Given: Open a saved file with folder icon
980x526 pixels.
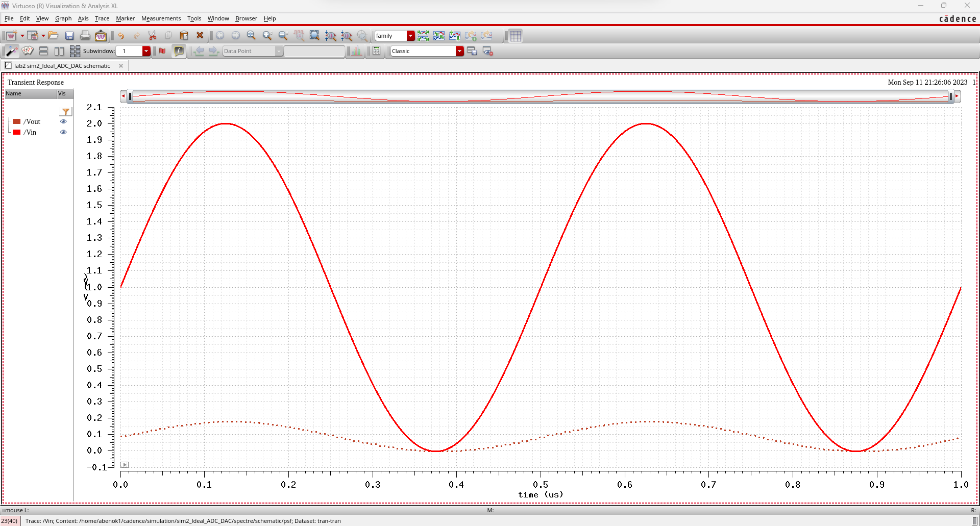Looking at the screenshot, I should coord(54,36).
